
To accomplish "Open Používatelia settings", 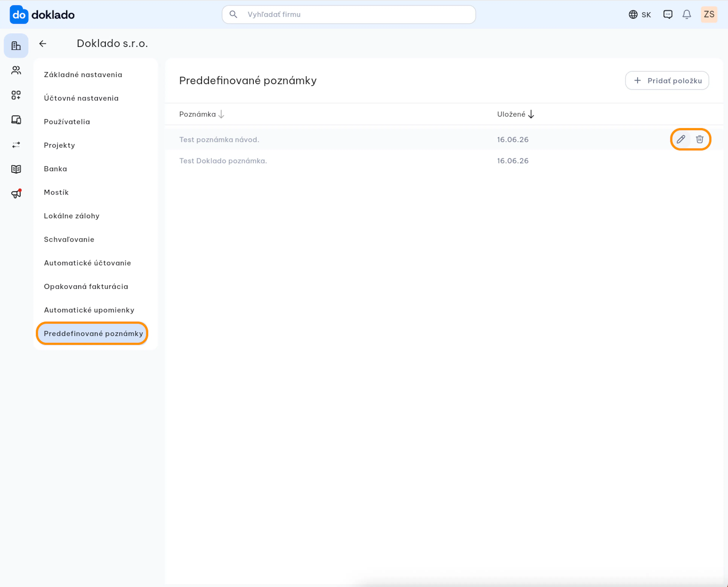I will pyautogui.click(x=67, y=122).
